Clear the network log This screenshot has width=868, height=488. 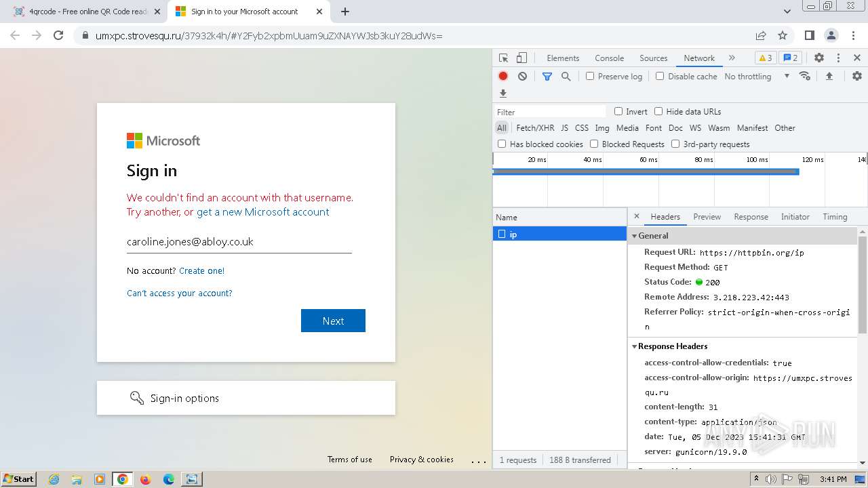[522, 77]
